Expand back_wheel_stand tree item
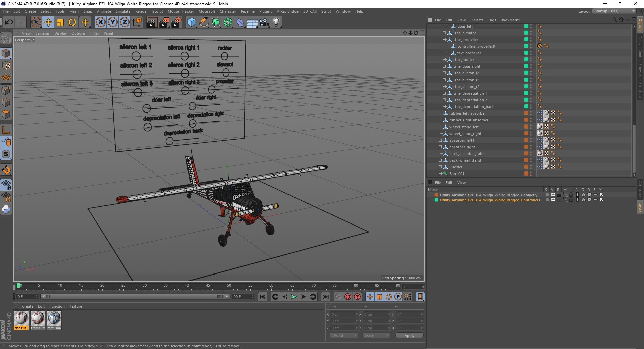 [440, 160]
